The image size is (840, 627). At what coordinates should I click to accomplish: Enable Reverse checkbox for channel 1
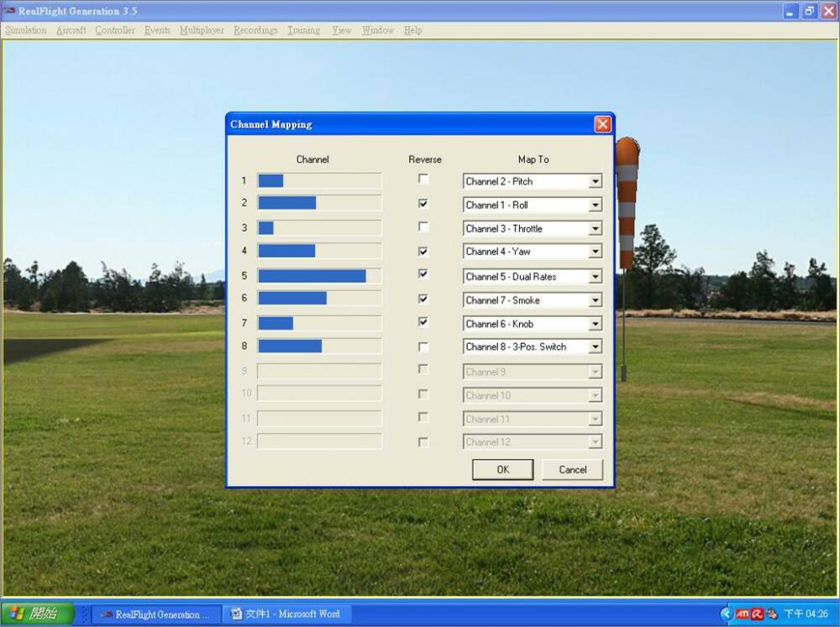click(x=423, y=179)
